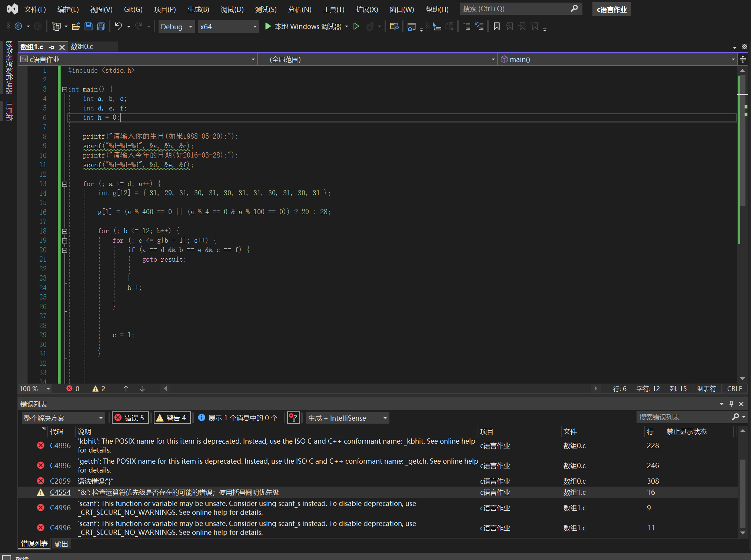The image size is (751, 560).
Task: Open the 服务器资源管理器 side panel
Action: (9, 67)
